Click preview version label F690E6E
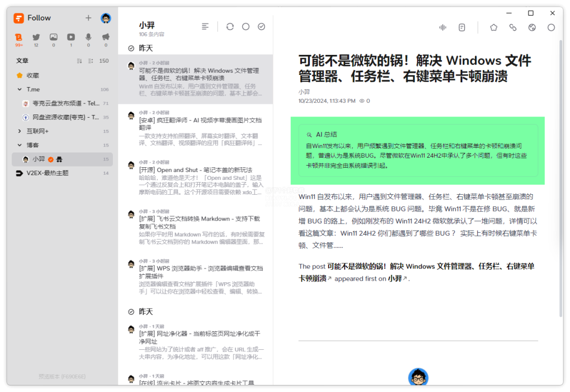570x392 pixels. point(62,376)
